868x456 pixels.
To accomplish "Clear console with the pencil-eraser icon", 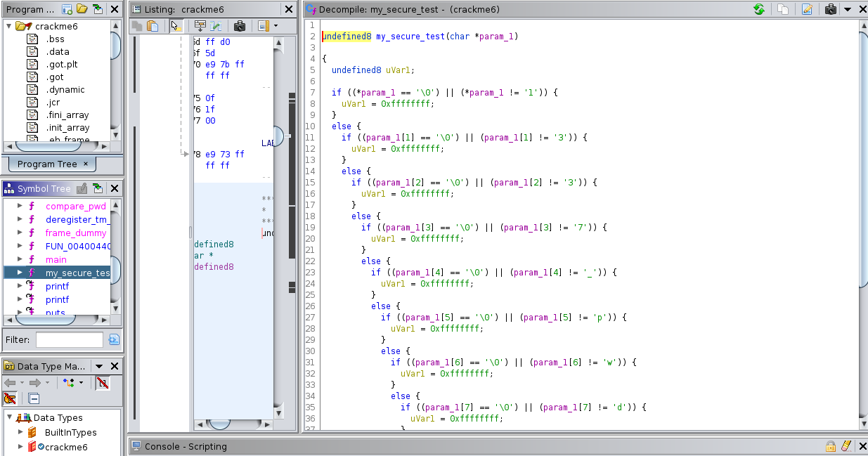I will (846, 446).
